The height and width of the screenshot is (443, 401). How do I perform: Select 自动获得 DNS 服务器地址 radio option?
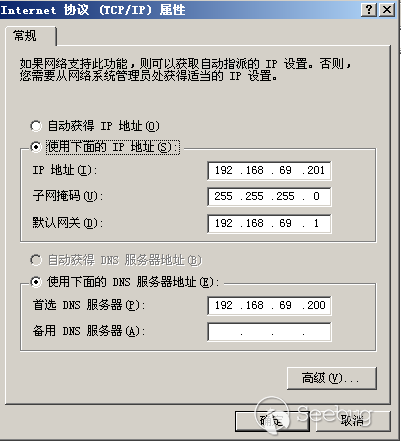(x=36, y=260)
